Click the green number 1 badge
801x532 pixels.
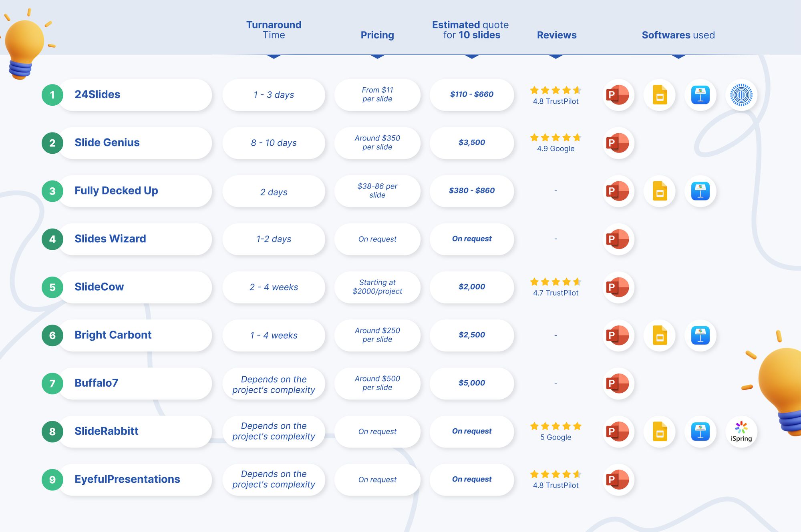(x=52, y=95)
